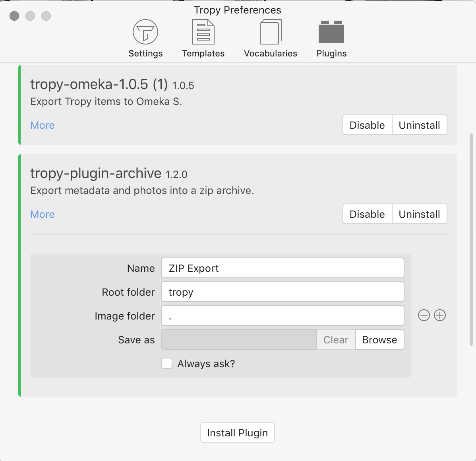Screen dimensions: 476x461
Task: Click the tropy-plugin-archive title text
Action: click(x=96, y=173)
